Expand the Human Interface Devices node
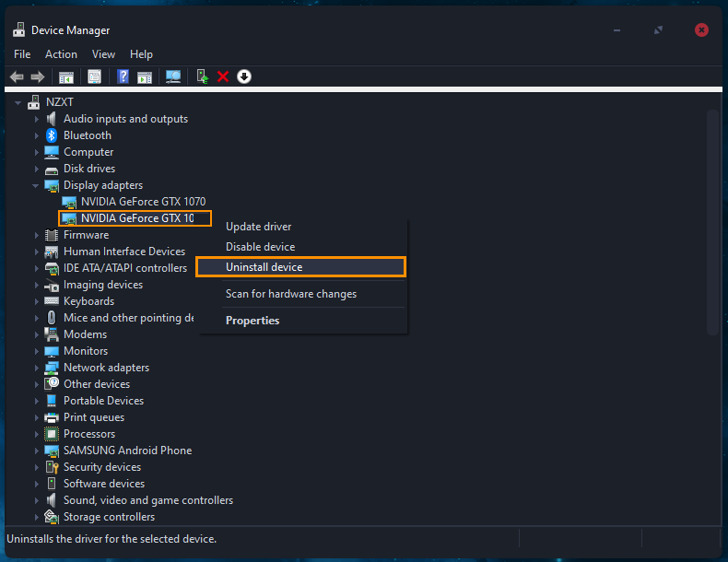This screenshot has height=562, width=728. tap(37, 252)
